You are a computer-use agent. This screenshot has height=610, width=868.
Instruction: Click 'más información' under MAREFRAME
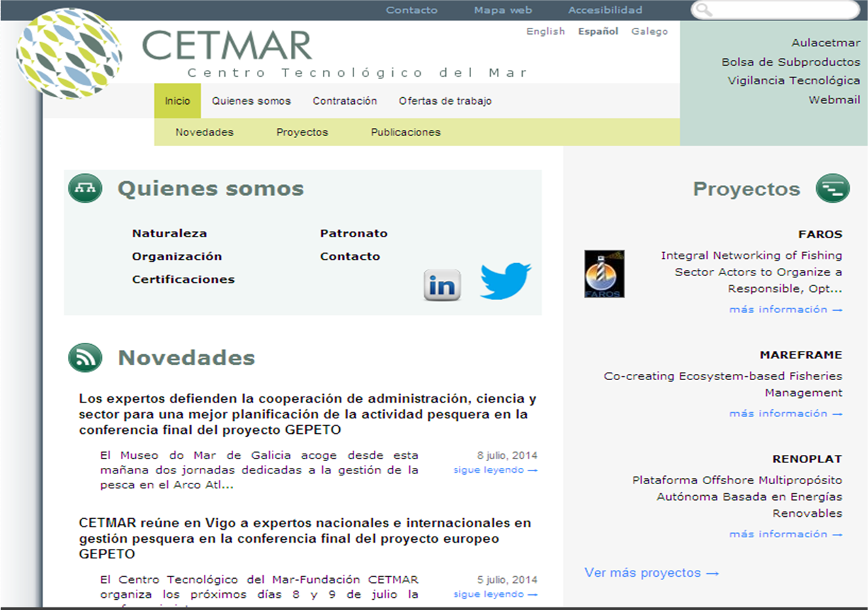(x=785, y=413)
